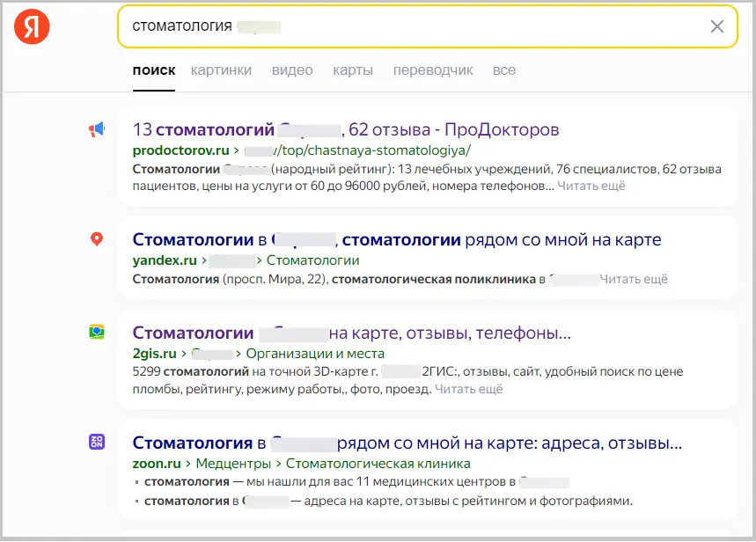Image resolution: width=756 pixels, height=542 pixels.
Task: Switch to the карты tab
Action: 353,70
